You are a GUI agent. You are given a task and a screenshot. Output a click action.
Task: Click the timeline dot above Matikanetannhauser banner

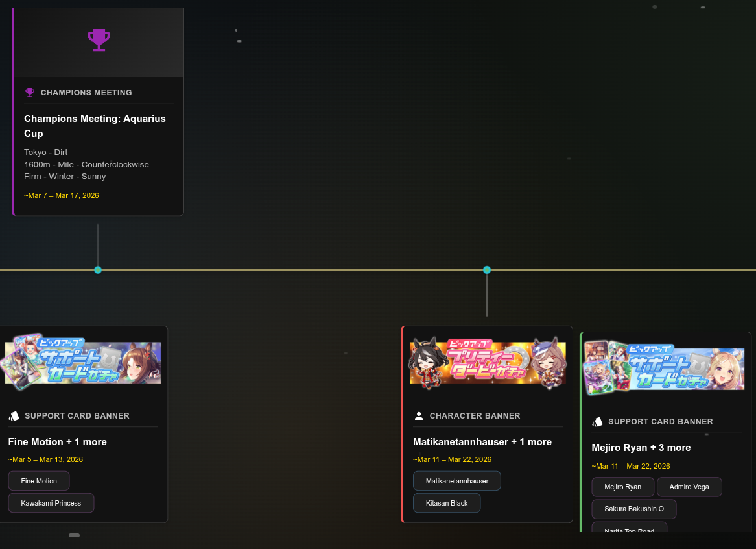[x=487, y=270]
